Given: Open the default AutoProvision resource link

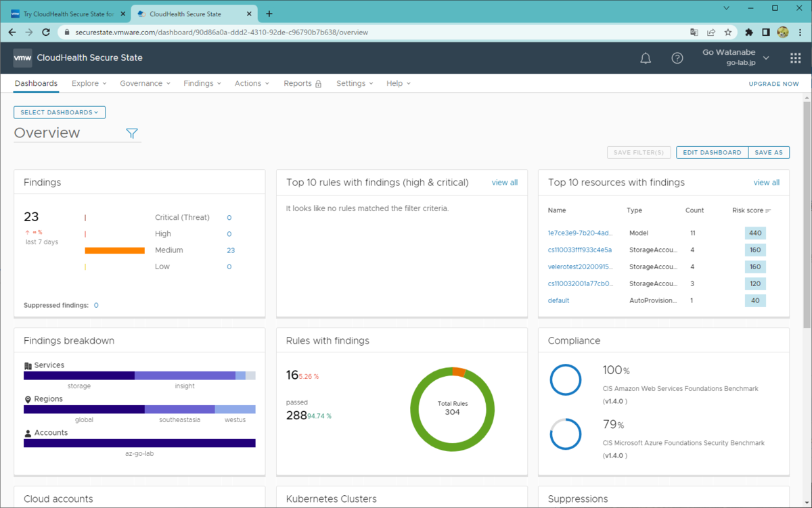Looking at the screenshot, I should click(559, 300).
